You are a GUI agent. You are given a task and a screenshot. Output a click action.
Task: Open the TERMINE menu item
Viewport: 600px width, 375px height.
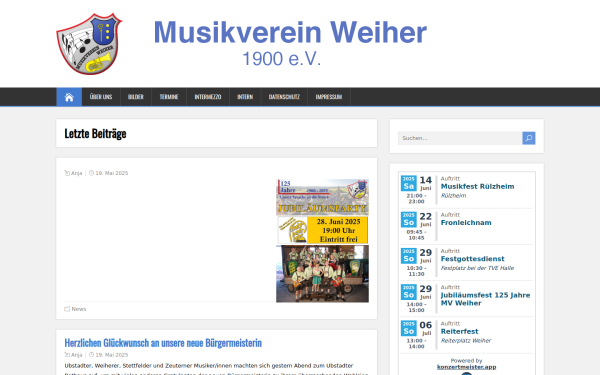169,97
